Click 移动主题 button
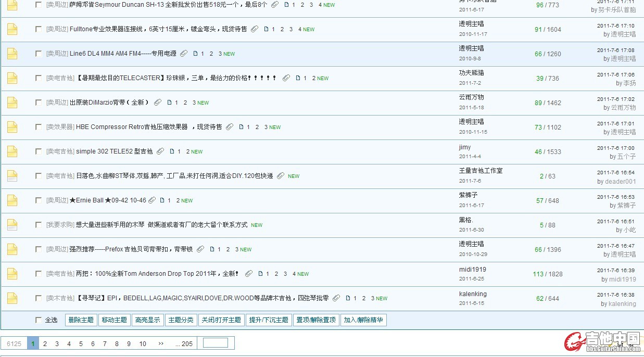 (115, 320)
